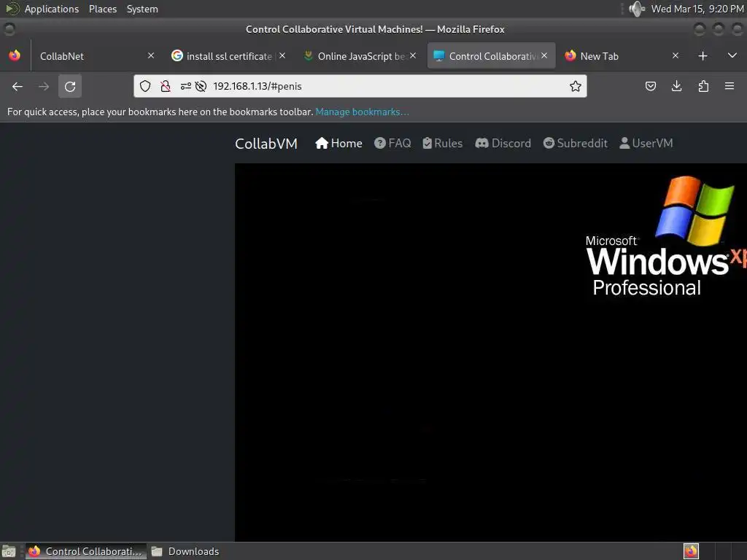Switch to the Online JavaScript tab
Screen dimensions: 747x560
click(360, 56)
